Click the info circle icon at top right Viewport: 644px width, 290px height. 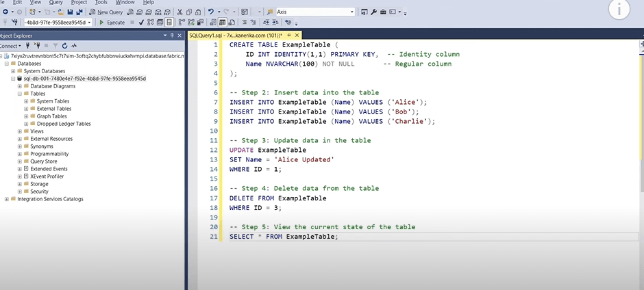tap(619, 10)
